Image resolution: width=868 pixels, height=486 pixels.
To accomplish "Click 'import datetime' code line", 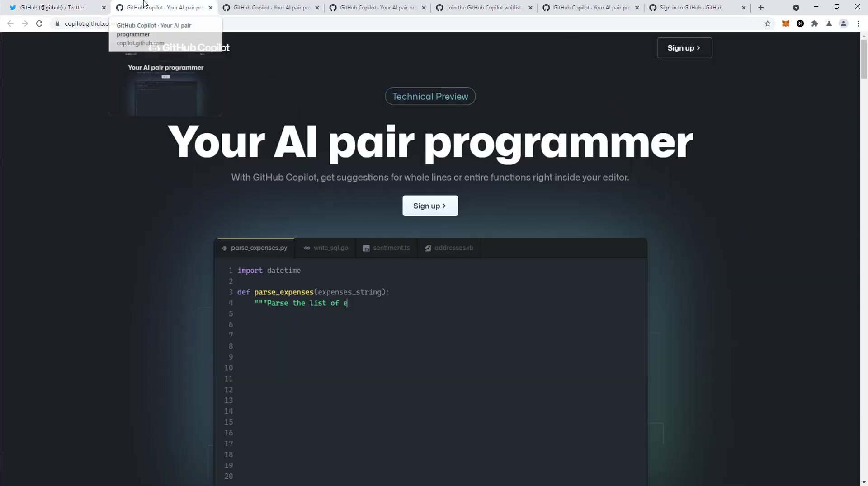I will (x=269, y=271).
